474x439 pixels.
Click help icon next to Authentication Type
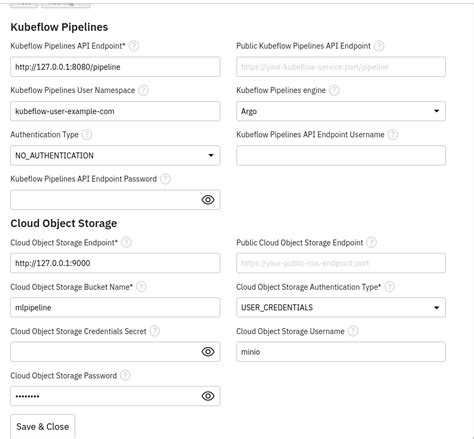pos(87,134)
